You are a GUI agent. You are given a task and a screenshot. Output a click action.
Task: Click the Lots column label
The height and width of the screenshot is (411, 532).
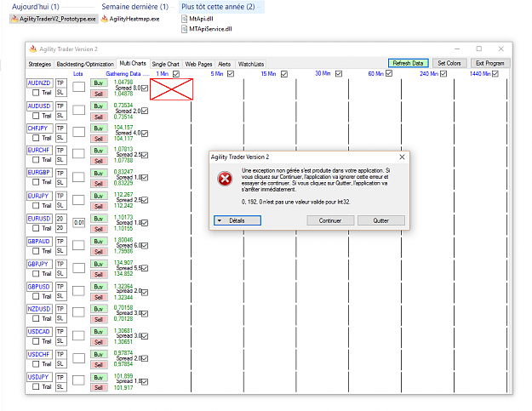78,73
